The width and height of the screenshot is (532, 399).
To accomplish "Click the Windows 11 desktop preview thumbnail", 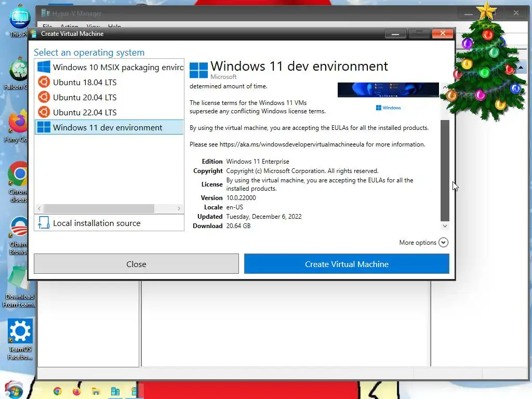I will (388, 89).
